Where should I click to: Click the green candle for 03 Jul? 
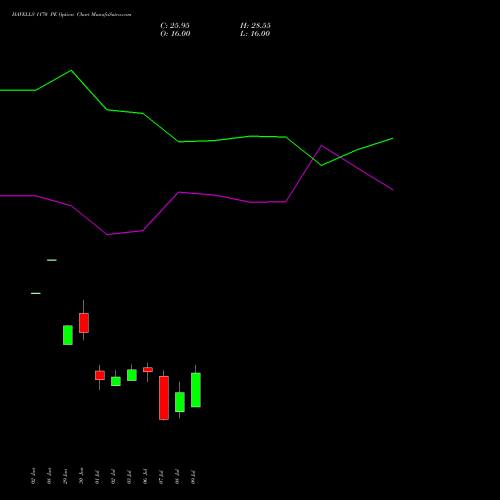pyautogui.click(x=132, y=375)
